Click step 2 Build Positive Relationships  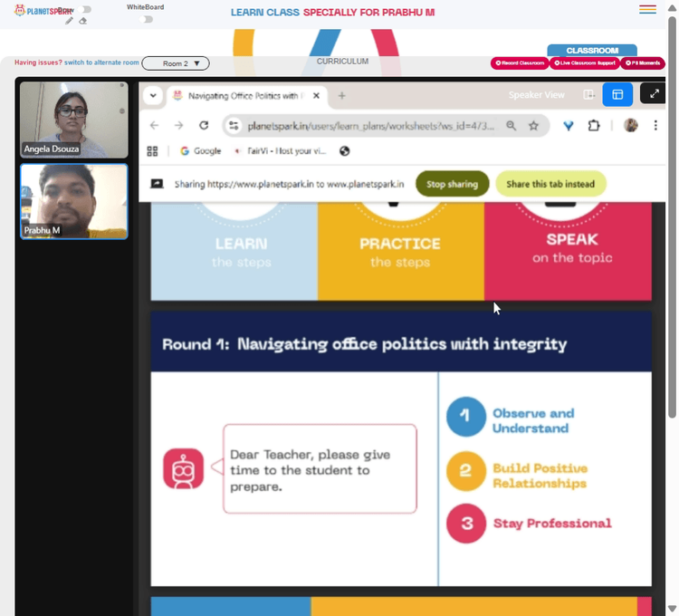coord(517,471)
